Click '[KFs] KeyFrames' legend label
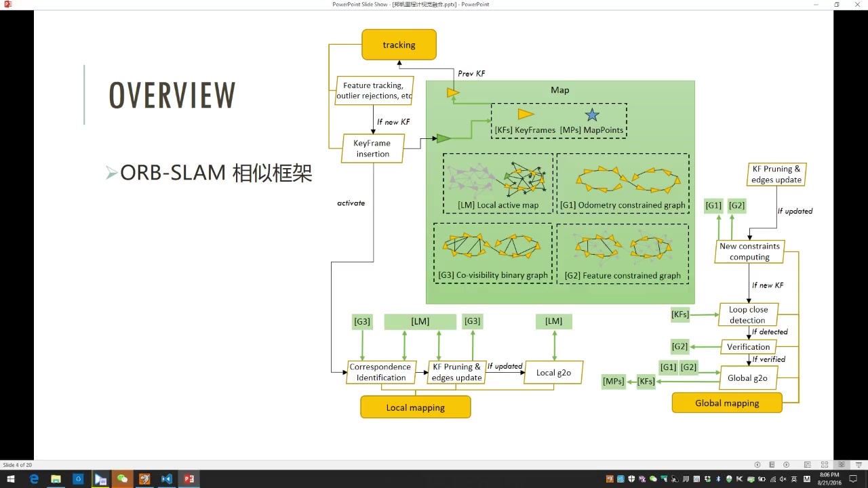This screenshot has height=488, width=868. coord(525,130)
